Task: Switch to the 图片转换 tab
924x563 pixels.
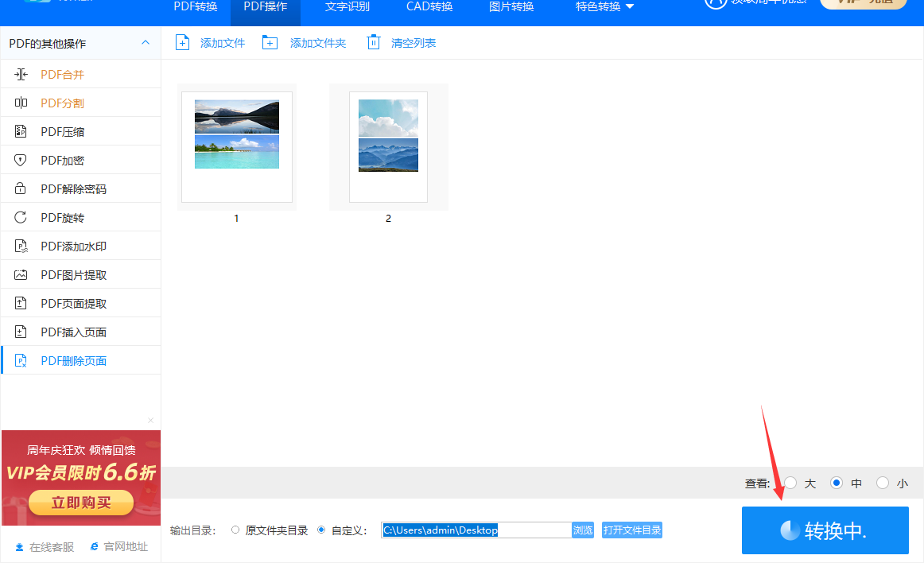Action: click(x=511, y=6)
